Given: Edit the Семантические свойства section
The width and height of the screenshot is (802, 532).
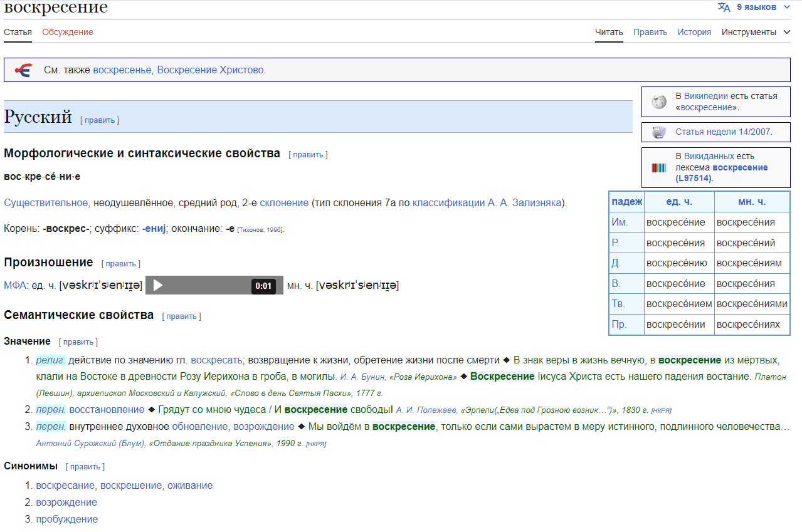Looking at the screenshot, I should tap(182, 316).
